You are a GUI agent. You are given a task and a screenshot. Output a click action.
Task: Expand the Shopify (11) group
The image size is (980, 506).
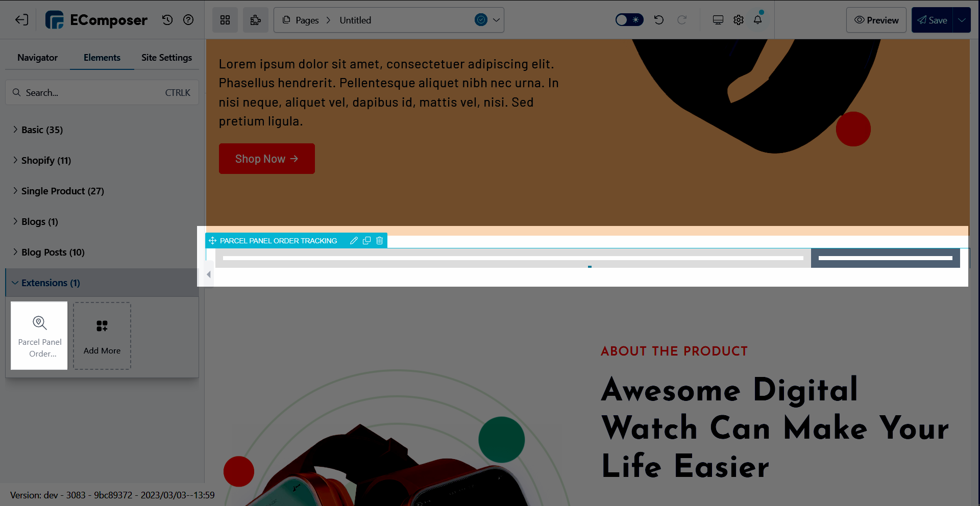pos(102,160)
